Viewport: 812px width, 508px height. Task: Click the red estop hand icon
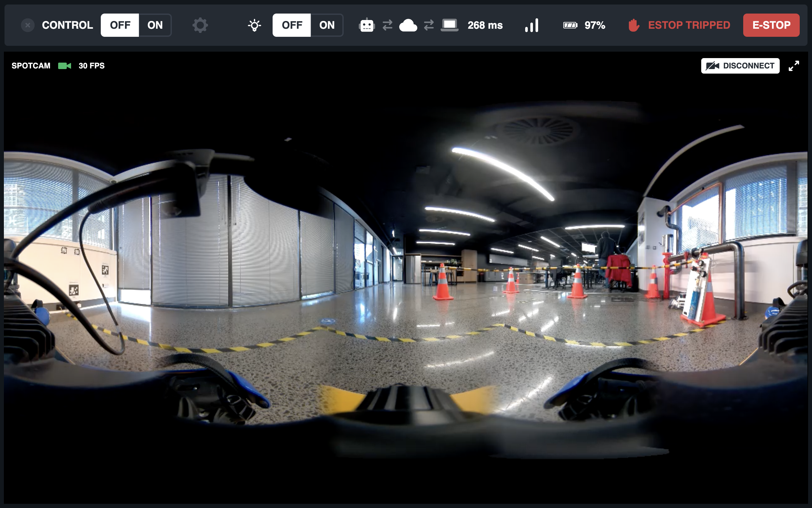pyautogui.click(x=633, y=25)
